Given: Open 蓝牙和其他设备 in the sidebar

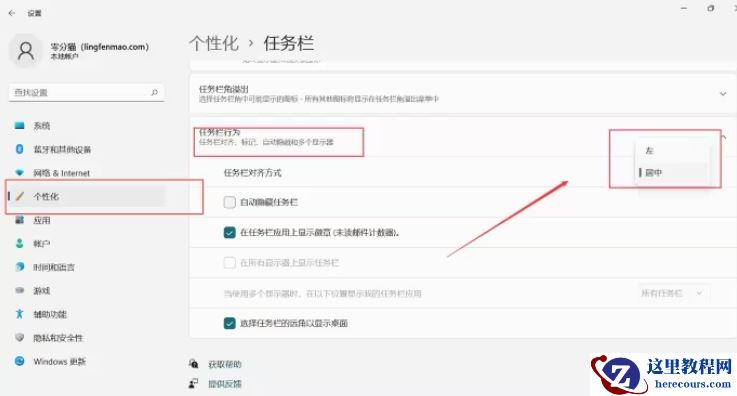Looking at the screenshot, I should coord(62,149).
